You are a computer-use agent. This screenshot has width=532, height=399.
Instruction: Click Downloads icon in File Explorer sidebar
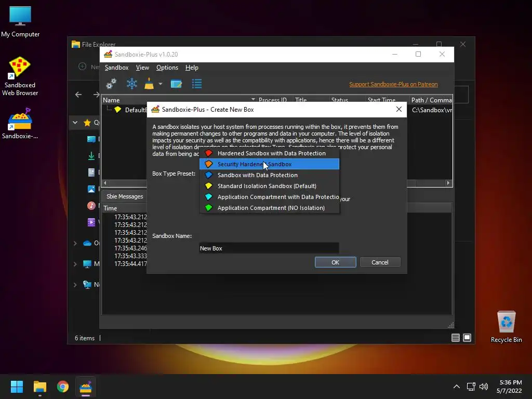91,156
